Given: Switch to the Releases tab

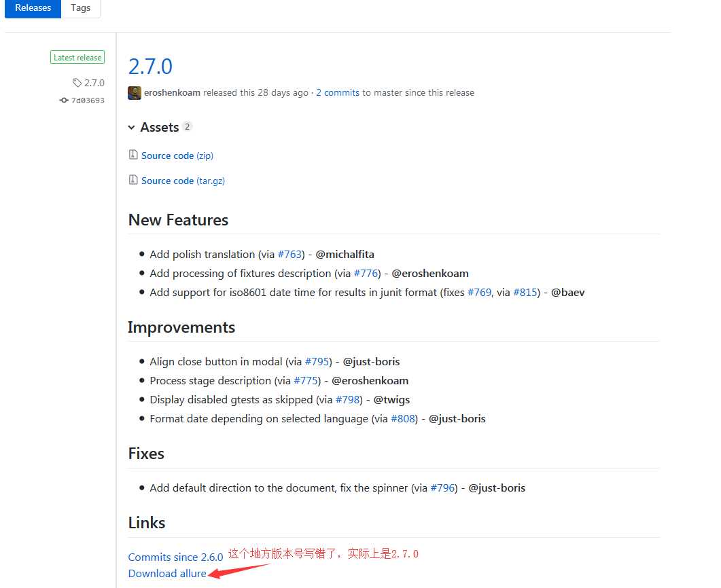Looking at the screenshot, I should [33, 8].
